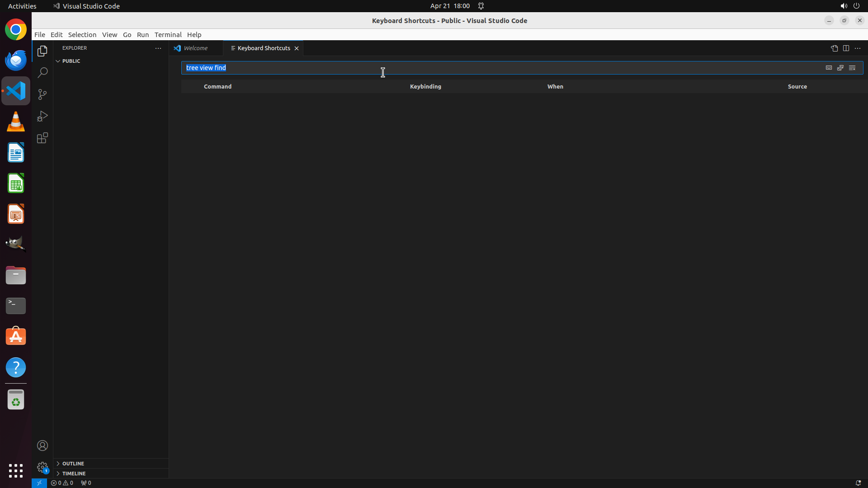Click errors and warnings status indicator
Image resolution: width=868 pixels, height=488 pixels.
[62, 483]
